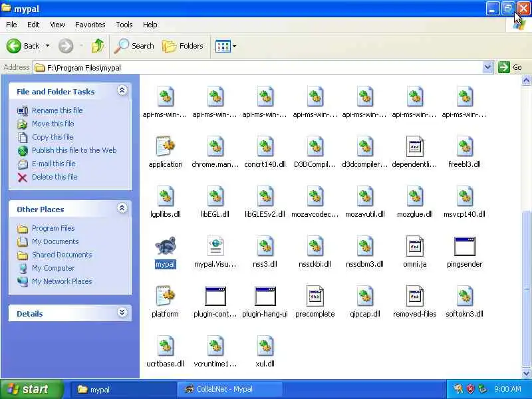This screenshot has width=532, height=399.
Task: Select the plugin-cont... executable icon
Action: [215, 296]
